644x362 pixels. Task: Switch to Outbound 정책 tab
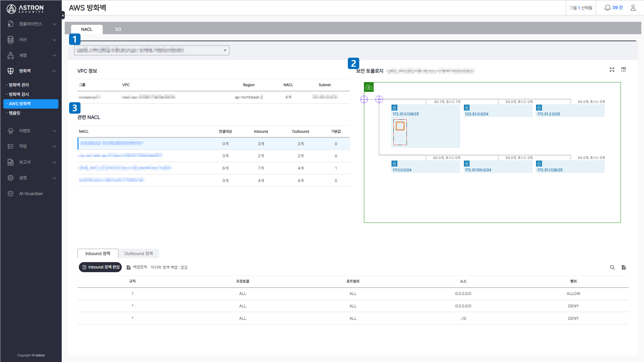click(139, 254)
